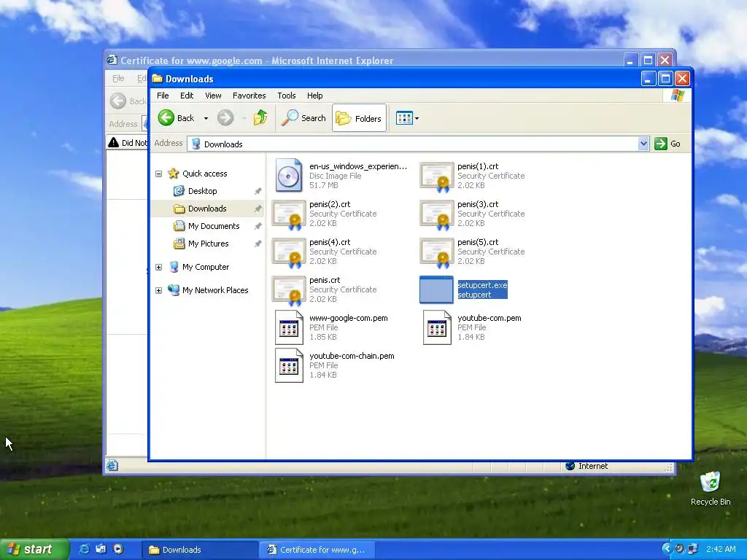Click Back button in Internet Explorer window
Screen dimensions: 747x560
[128, 101]
